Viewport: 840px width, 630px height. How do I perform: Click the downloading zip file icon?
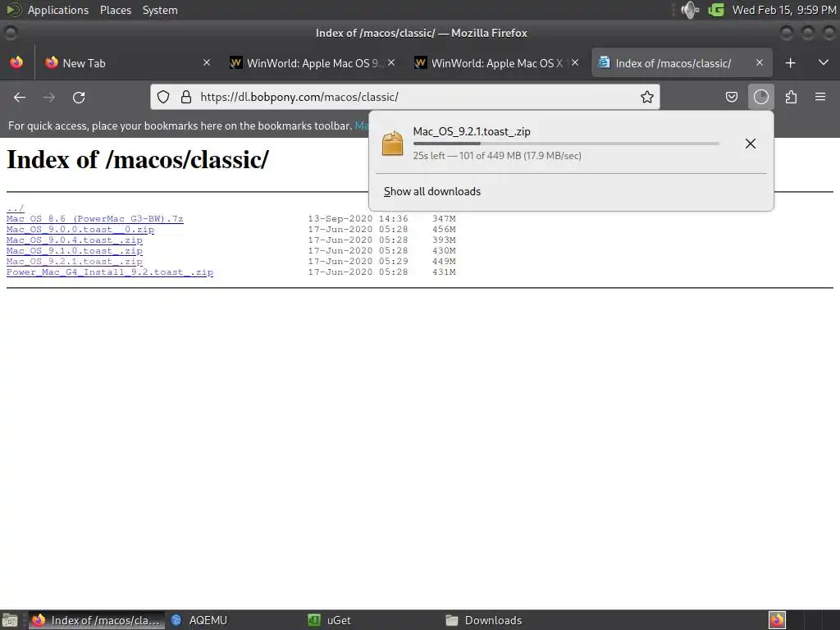pos(392,143)
